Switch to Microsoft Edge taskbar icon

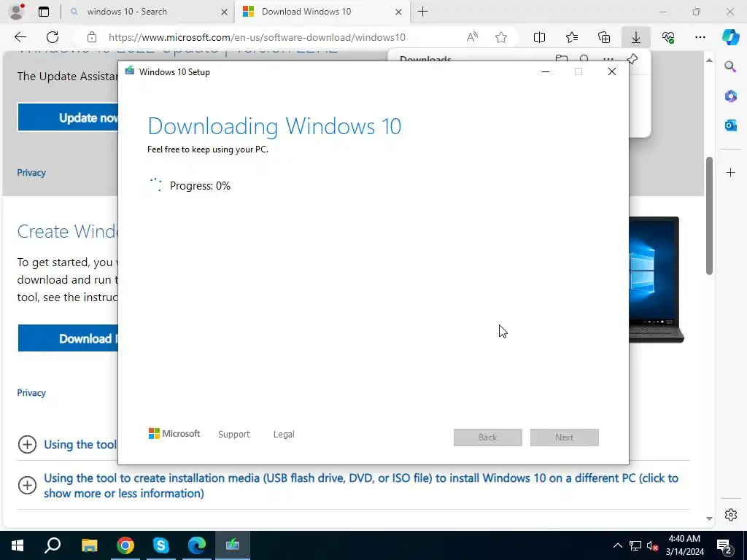click(x=197, y=545)
